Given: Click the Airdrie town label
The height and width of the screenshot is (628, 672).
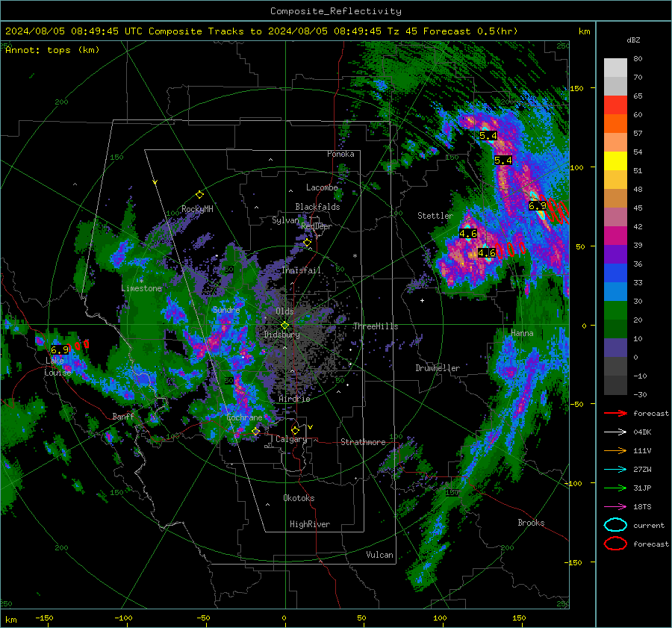Looking at the screenshot, I should pos(294,399).
